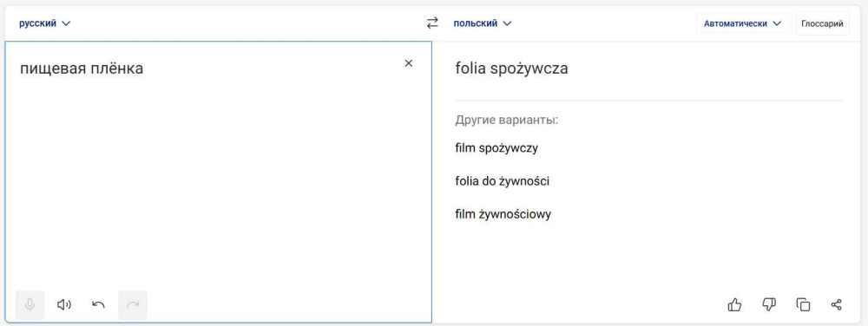This screenshot has height=326, width=868.
Task: Redo edit arrow icon
Action: point(133,304)
